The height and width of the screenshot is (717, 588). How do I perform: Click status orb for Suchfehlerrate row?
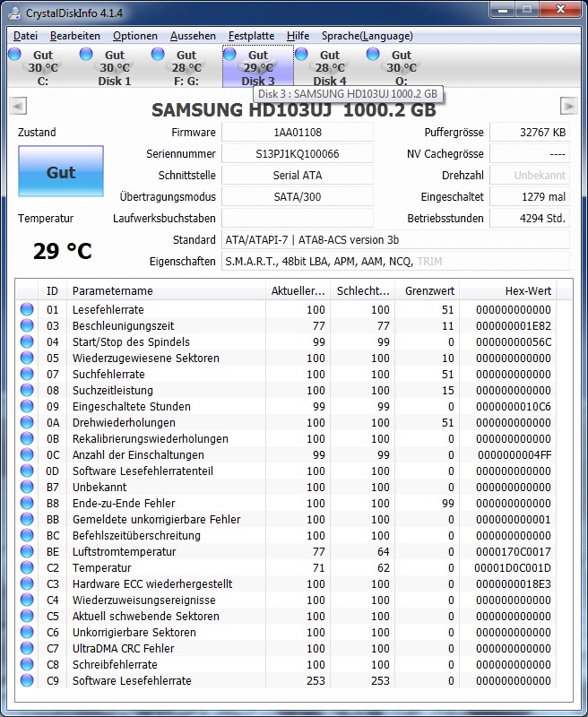coord(27,374)
